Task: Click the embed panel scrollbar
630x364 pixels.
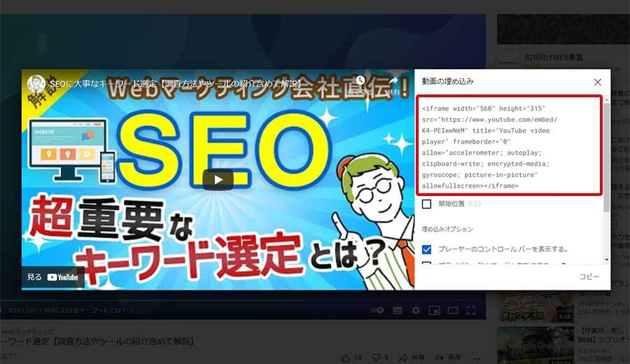Action: pyautogui.click(x=606, y=157)
